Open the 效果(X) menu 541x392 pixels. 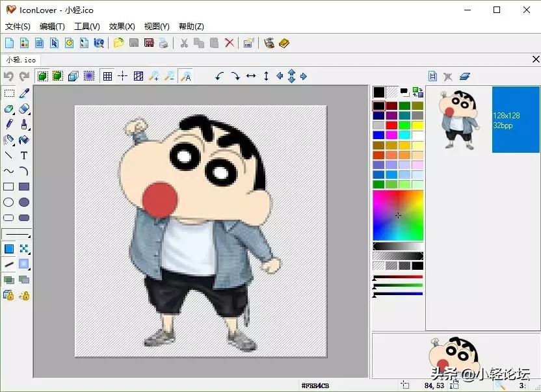pyautogui.click(x=122, y=26)
